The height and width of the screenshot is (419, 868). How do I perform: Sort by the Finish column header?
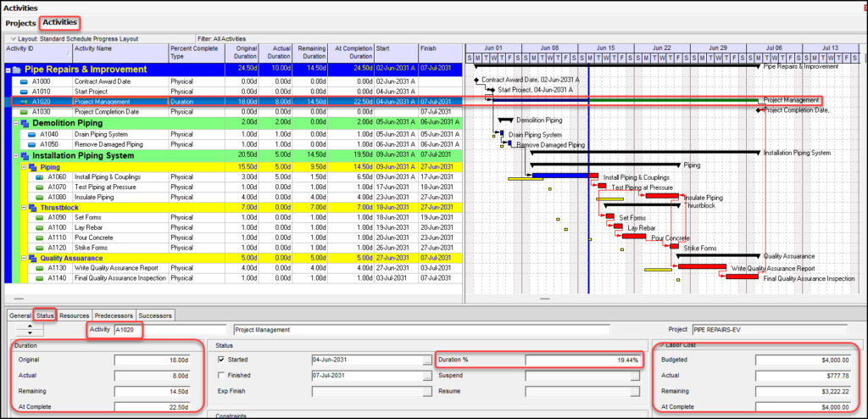pos(440,53)
